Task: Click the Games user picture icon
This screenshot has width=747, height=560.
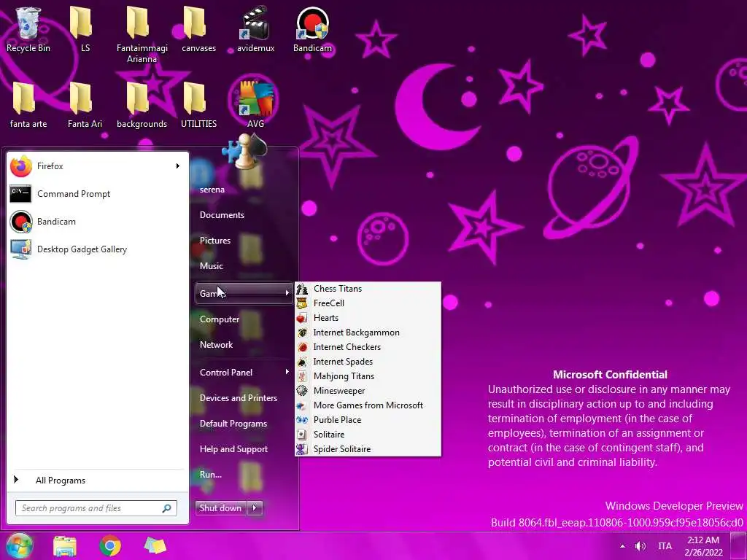Action: (x=245, y=152)
